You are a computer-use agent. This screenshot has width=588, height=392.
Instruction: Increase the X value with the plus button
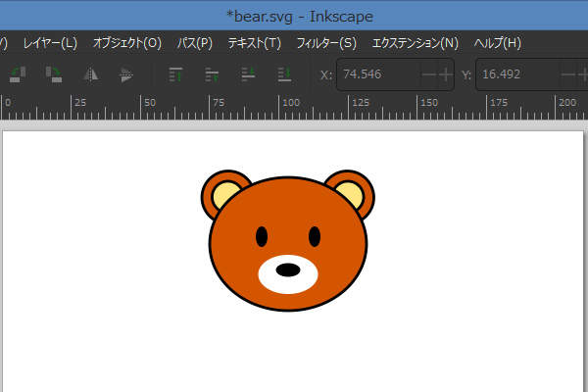click(446, 74)
